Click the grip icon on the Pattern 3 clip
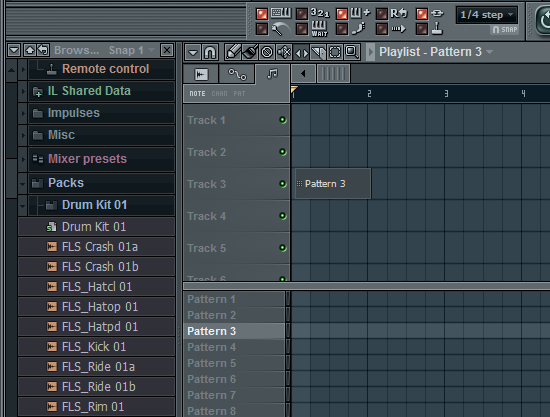This screenshot has height=417, width=550. point(299,184)
